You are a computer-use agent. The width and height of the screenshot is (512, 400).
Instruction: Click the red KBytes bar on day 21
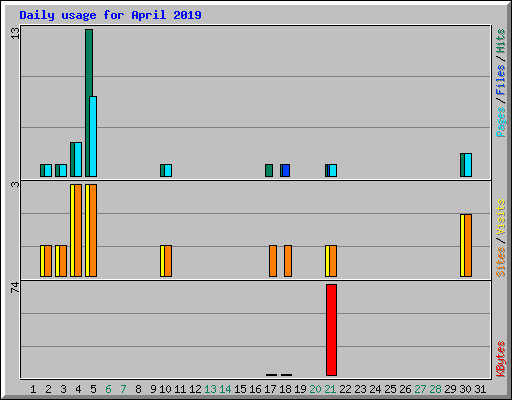331,330
